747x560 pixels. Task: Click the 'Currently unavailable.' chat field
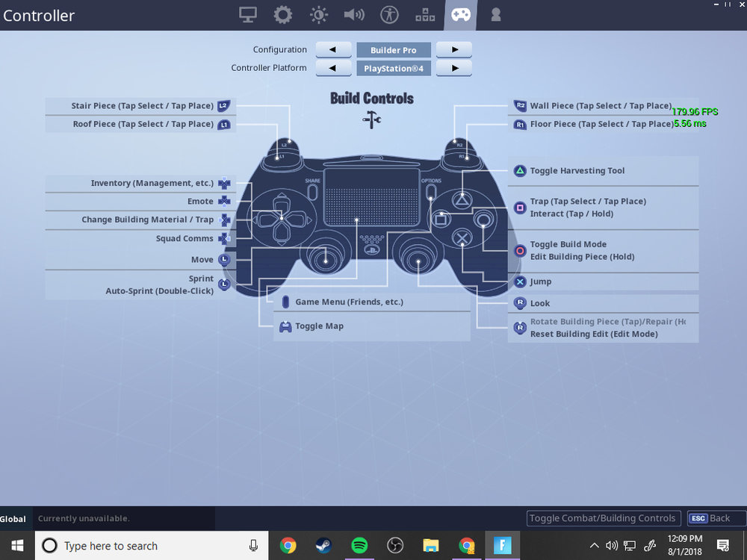pyautogui.click(x=124, y=519)
